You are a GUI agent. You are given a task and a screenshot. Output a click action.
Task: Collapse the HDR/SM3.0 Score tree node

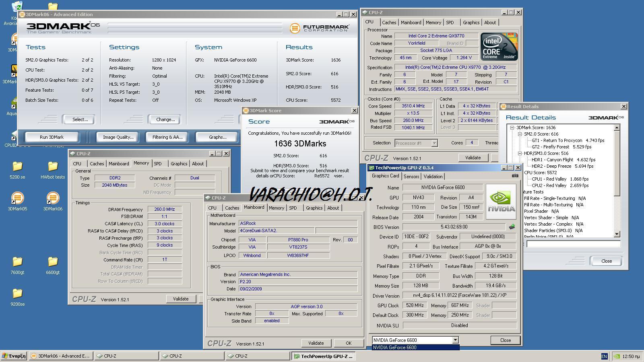click(520, 153)
